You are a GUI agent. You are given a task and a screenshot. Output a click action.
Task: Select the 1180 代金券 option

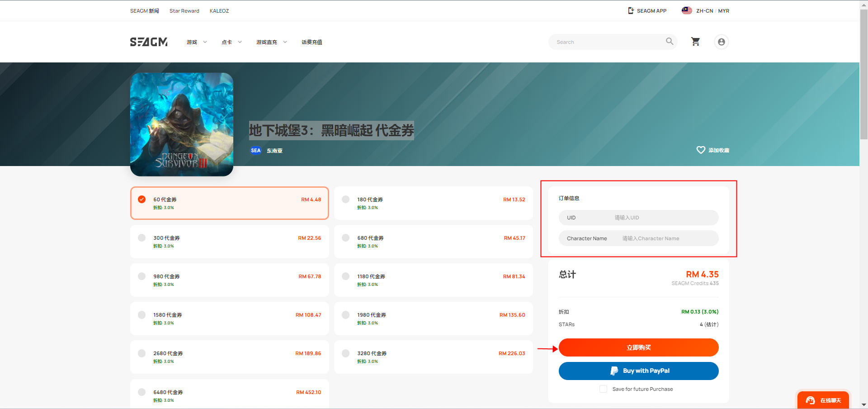(434, 280)
